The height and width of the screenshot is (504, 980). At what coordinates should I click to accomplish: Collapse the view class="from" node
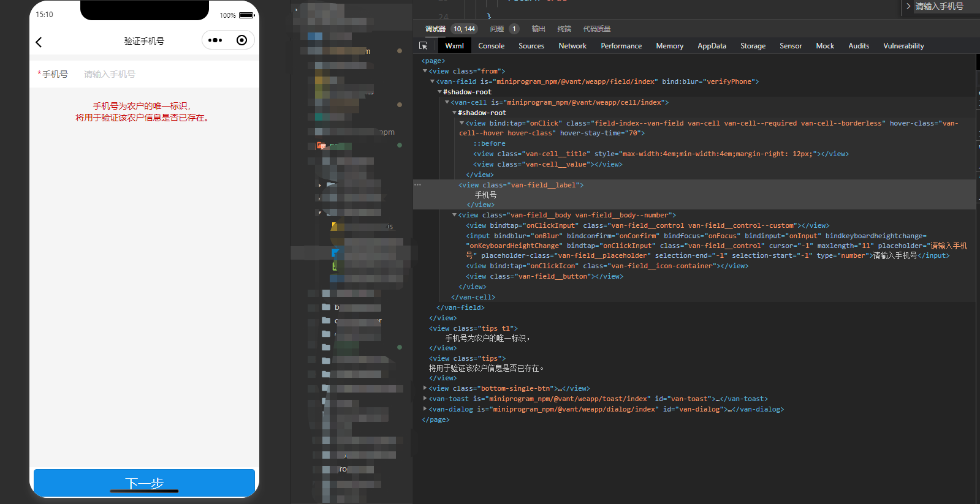(x=425, y=71)
